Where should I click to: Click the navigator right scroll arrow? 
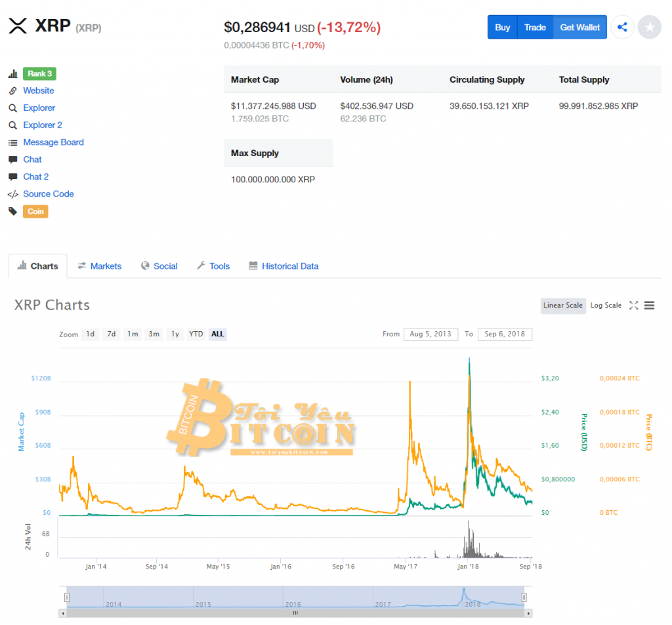[x=528, y=613]
